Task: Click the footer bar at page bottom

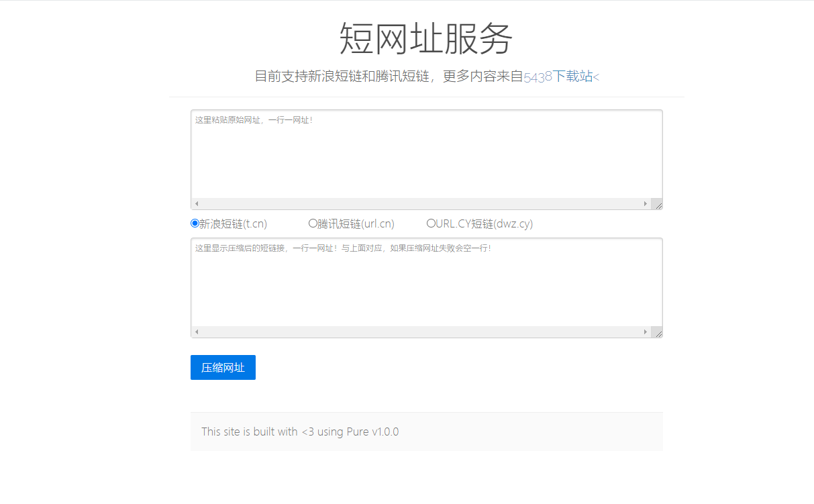Action: coord(425,432)
